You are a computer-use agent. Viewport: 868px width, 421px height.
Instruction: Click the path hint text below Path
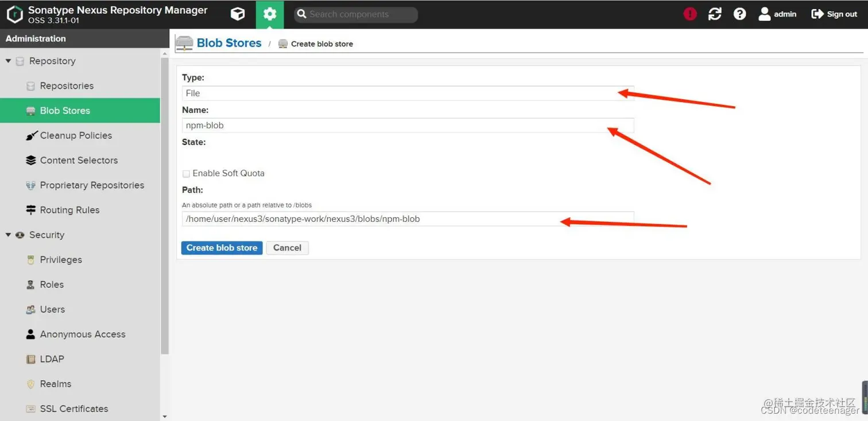click(x=247, y=205)
